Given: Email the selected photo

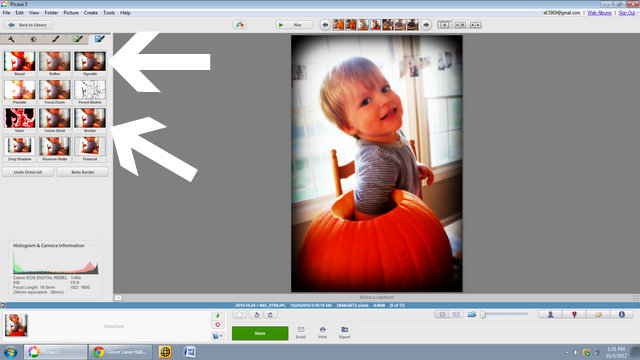Looking at the screenshot, I should [x=301, y=332].
